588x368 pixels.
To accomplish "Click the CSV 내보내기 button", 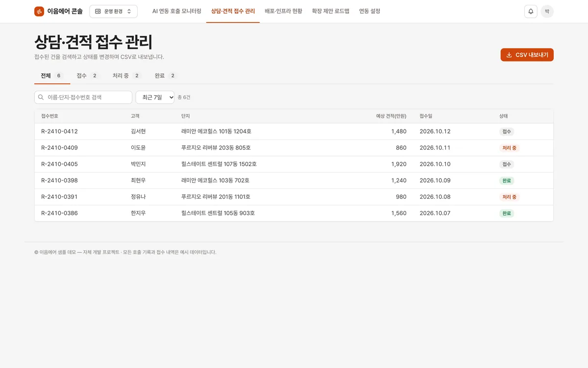I will 527,55.
